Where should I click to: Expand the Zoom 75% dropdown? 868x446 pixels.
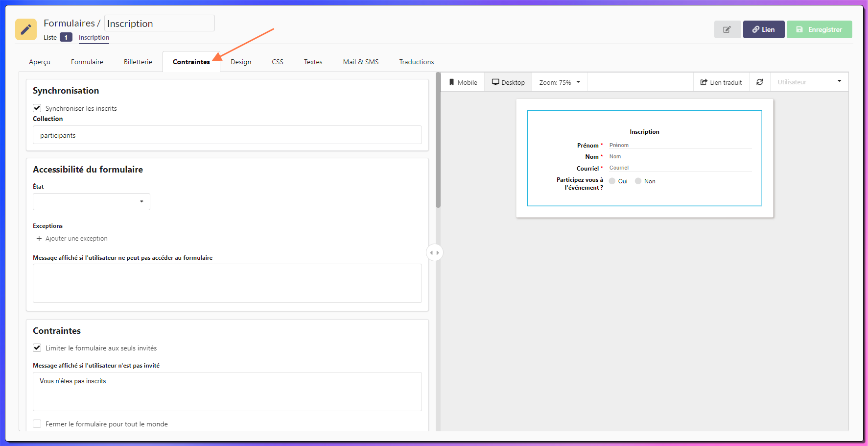point(559,82)
